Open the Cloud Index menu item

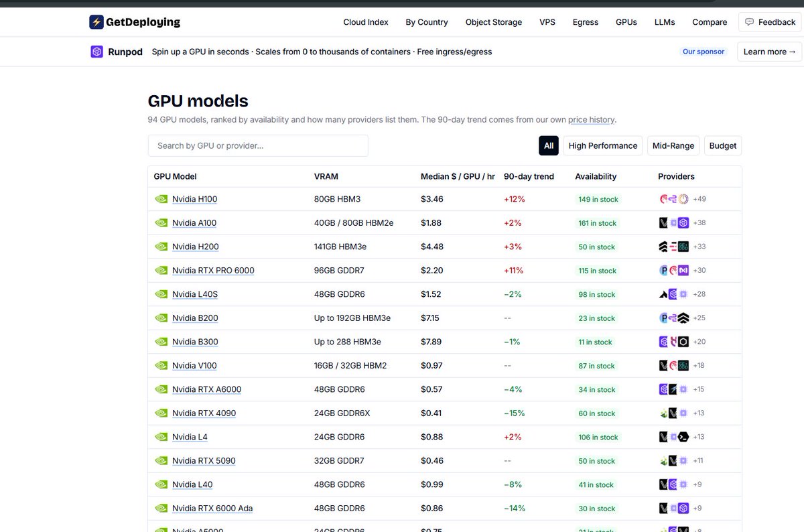(x=366, y=22)
